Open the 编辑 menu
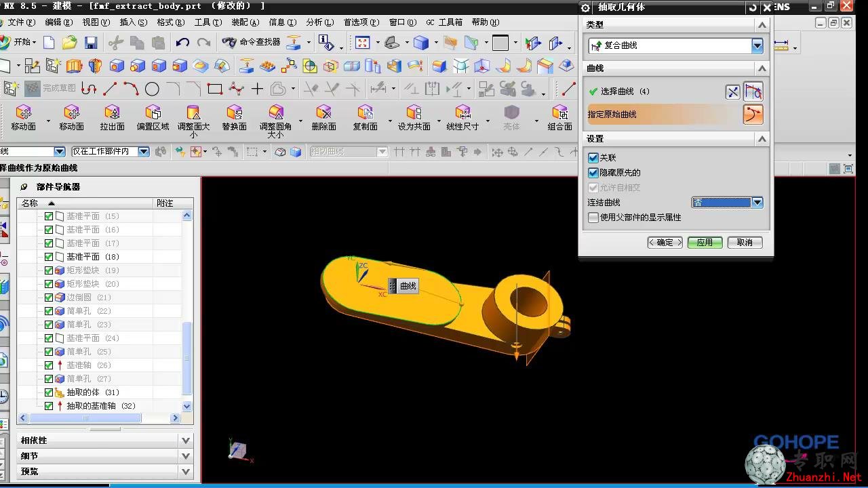Image resolution: width=868 pixels, height=488 pixels. point(58,22)
